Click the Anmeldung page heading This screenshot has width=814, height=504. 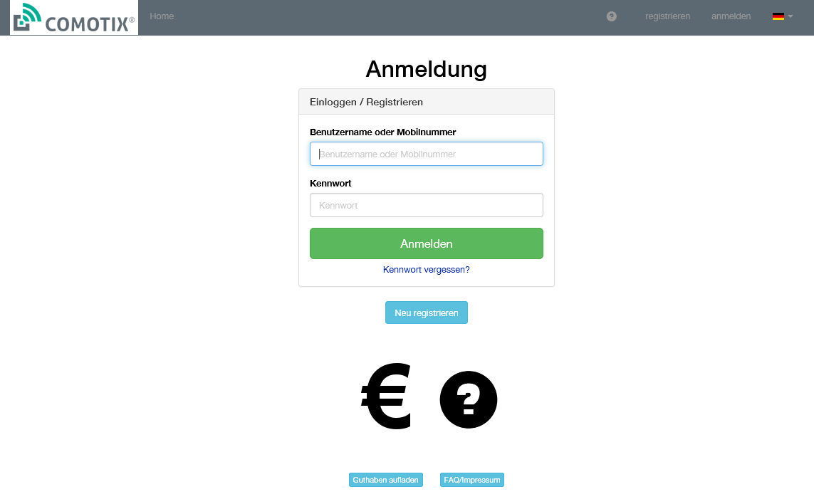coord(426,69)
